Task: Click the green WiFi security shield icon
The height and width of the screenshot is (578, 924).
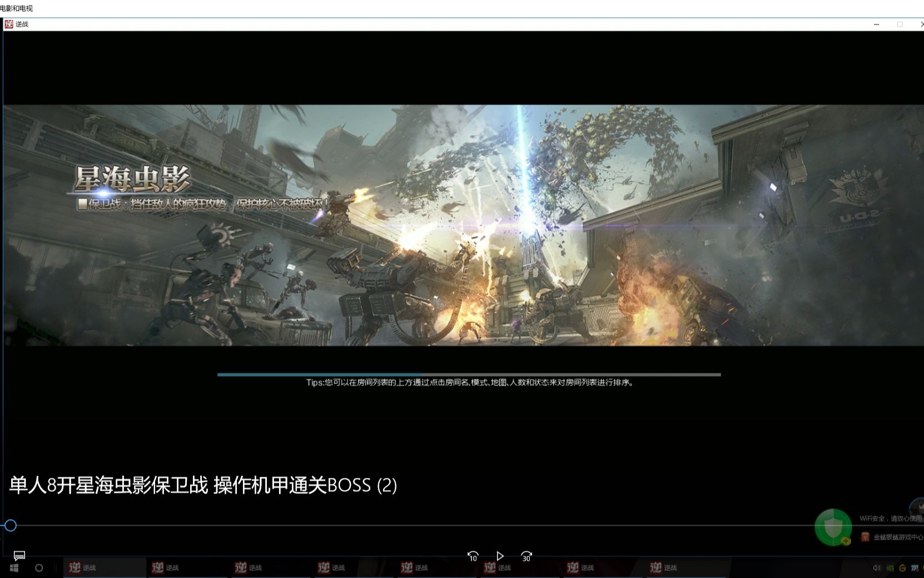Action: [x=833, y=527]
